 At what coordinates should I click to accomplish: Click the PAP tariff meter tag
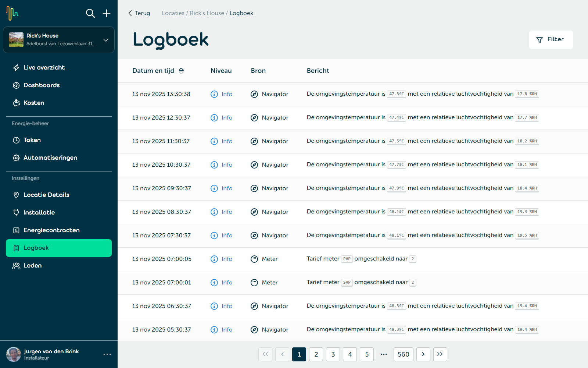pyautogui.click(x=347, y=259)
